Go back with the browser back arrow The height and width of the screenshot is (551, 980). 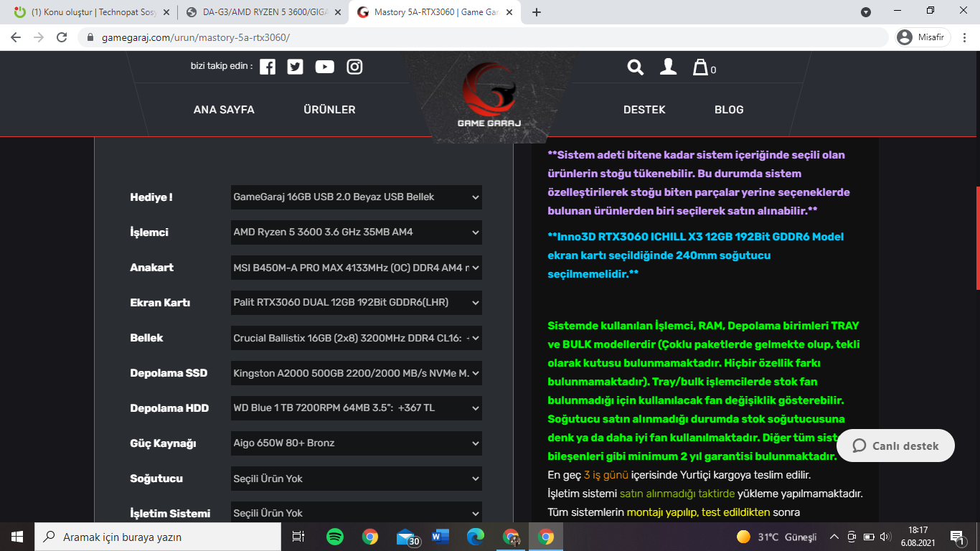pyautogui.click(x=16, y=37)
